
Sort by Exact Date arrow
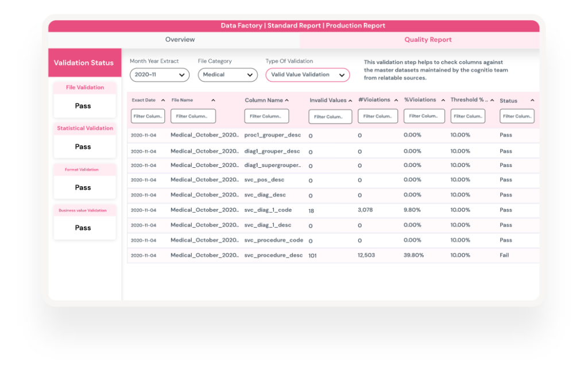click(x=163, y=100)
